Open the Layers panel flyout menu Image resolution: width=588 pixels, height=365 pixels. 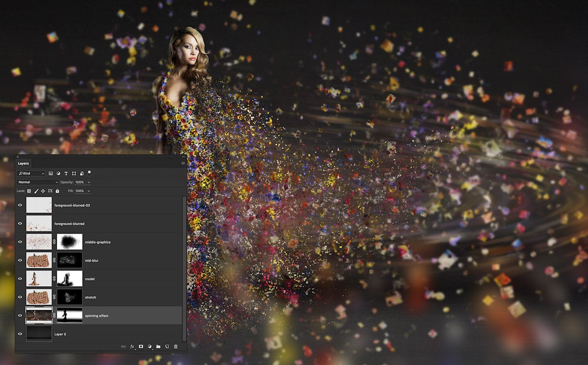(182, 163)
